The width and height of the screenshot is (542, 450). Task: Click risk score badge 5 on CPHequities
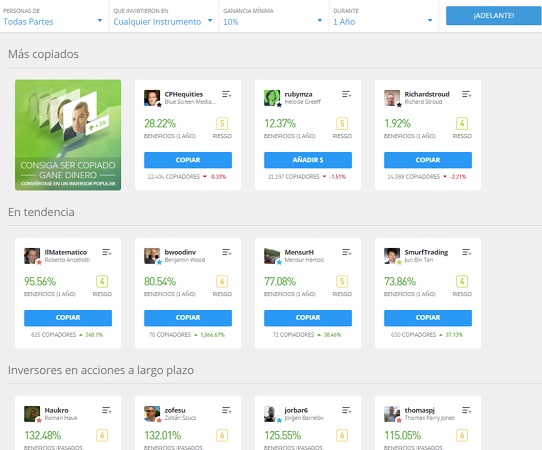pyautogui.click(x=222, y=123)
